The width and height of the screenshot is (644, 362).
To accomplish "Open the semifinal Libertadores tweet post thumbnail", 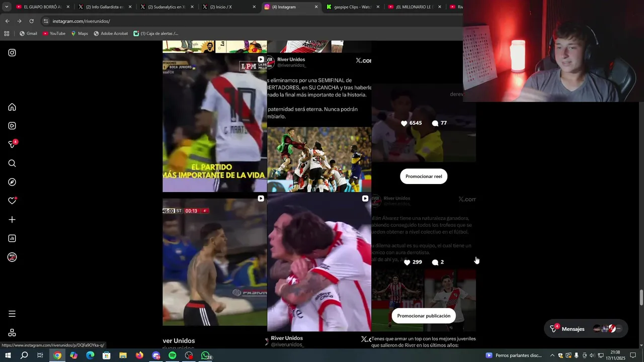I will pyautogui.click(x=319, y=123).
